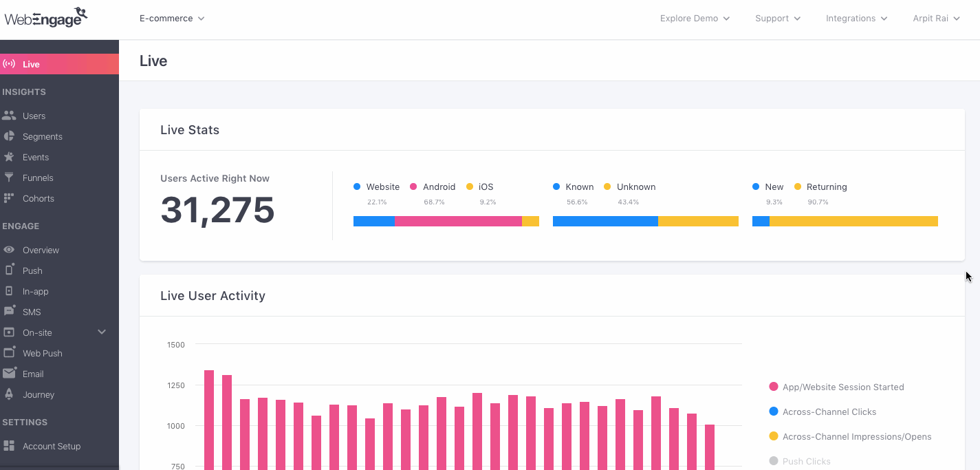The height and width of the screenshot is (470, 980).
Task: Toggle App/Website Session Started legend series
Action: coord(842,387)
